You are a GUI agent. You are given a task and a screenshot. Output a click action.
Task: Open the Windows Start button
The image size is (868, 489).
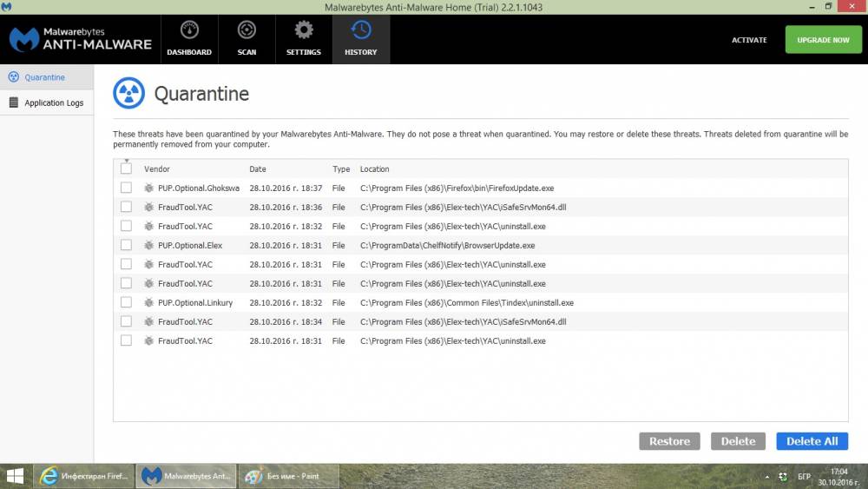[15, 476]
